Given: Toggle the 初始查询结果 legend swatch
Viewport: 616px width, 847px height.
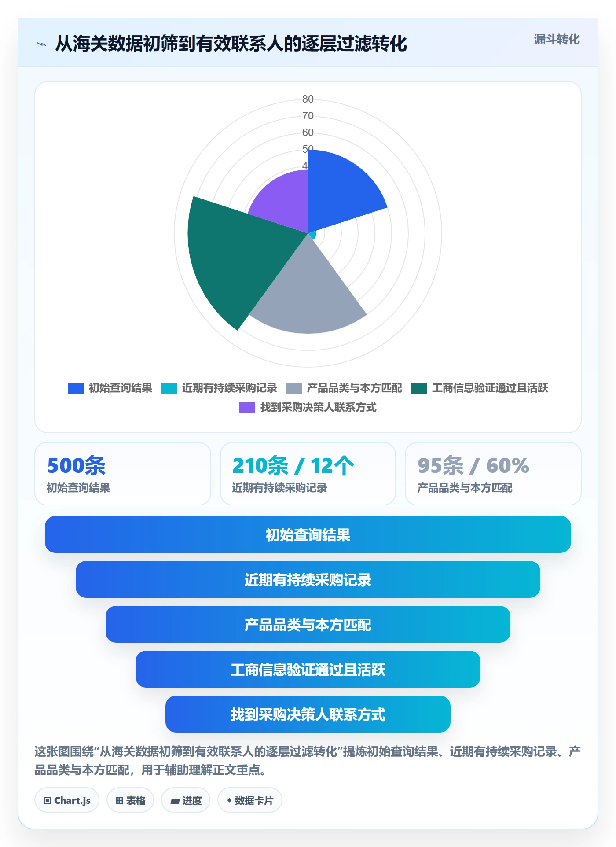Looking at the screenshot, I should 76,388.
